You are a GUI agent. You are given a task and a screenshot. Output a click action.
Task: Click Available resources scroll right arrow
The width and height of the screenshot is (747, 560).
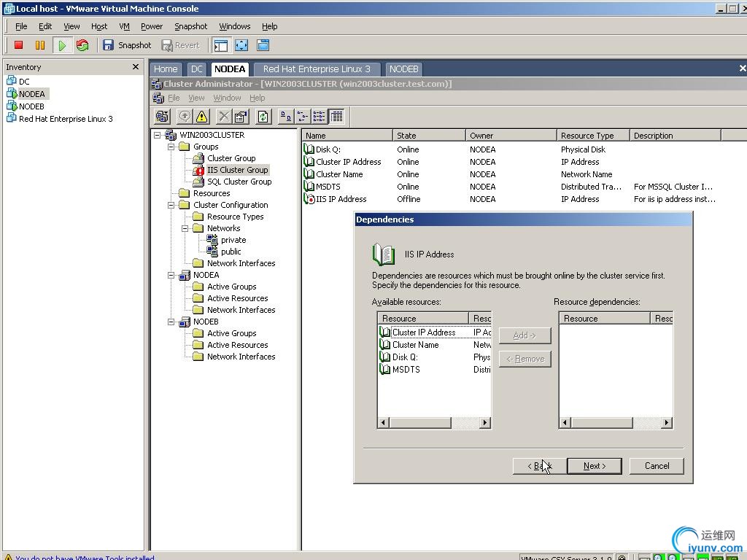(x=485, y=422)
